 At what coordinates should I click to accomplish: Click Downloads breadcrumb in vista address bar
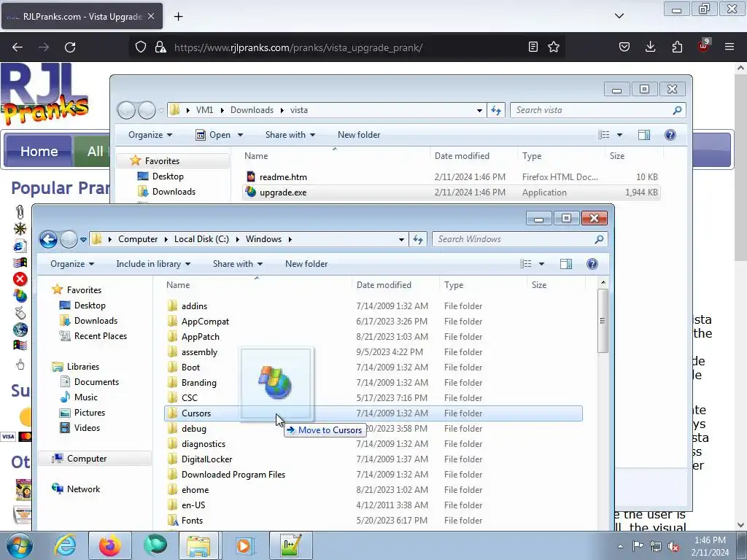(252, 110)
